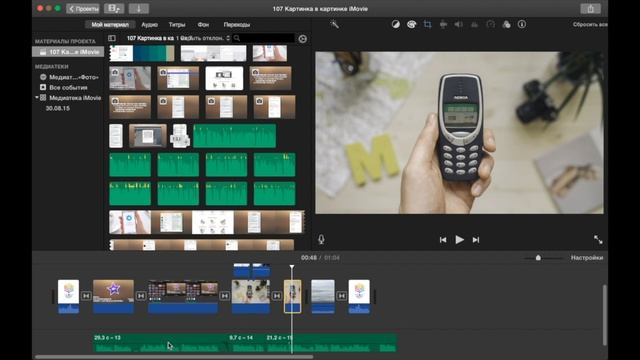Select the gray sky clip in timeline
Viewport: 640px width, 360px height.
[323, 296]
